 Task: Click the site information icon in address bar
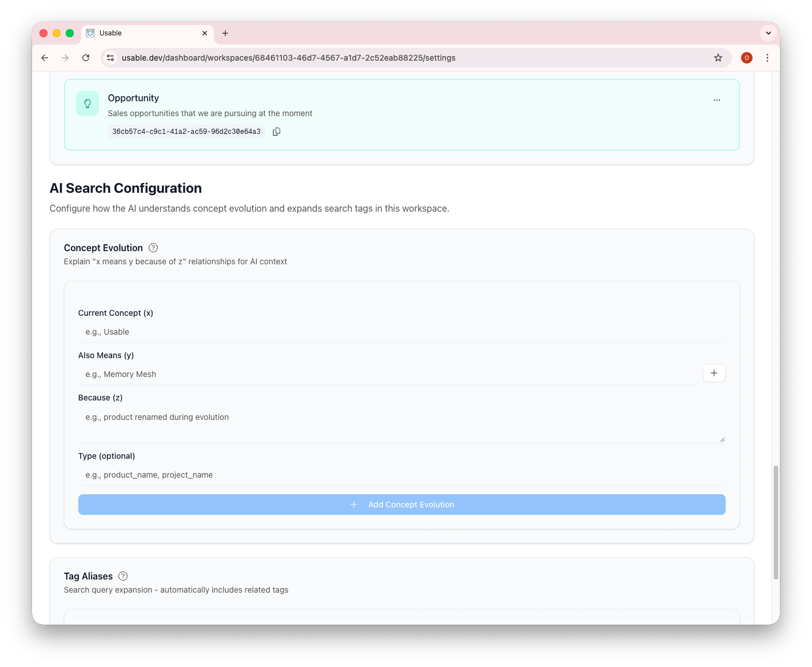(x=110, y=58)
